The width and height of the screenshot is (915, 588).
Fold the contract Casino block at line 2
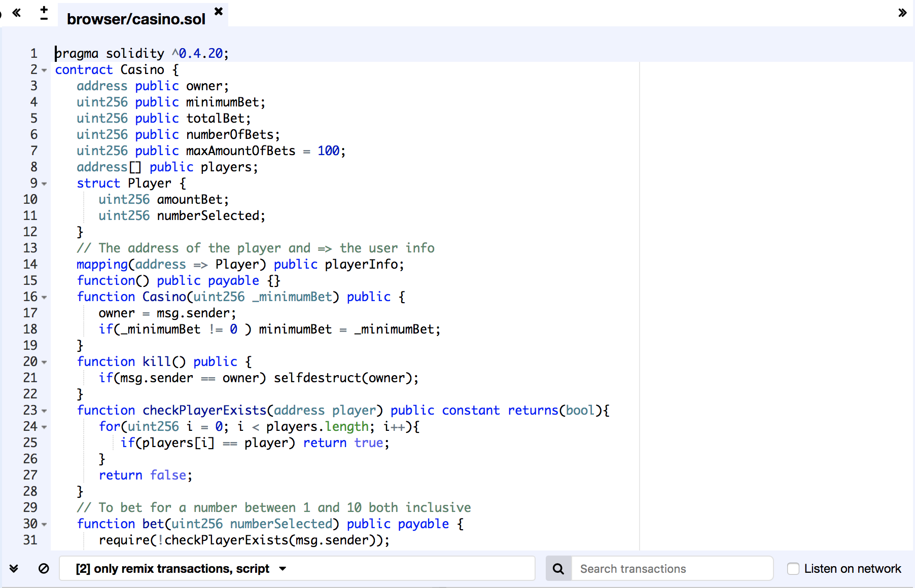(x=44, y=70)
